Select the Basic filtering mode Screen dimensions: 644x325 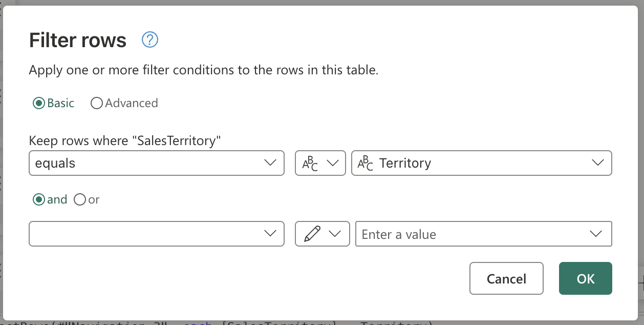point(39,103)
